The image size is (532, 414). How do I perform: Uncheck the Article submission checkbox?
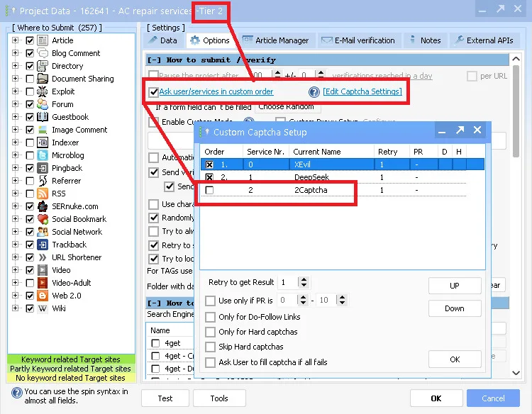click(x=30, y=40)
